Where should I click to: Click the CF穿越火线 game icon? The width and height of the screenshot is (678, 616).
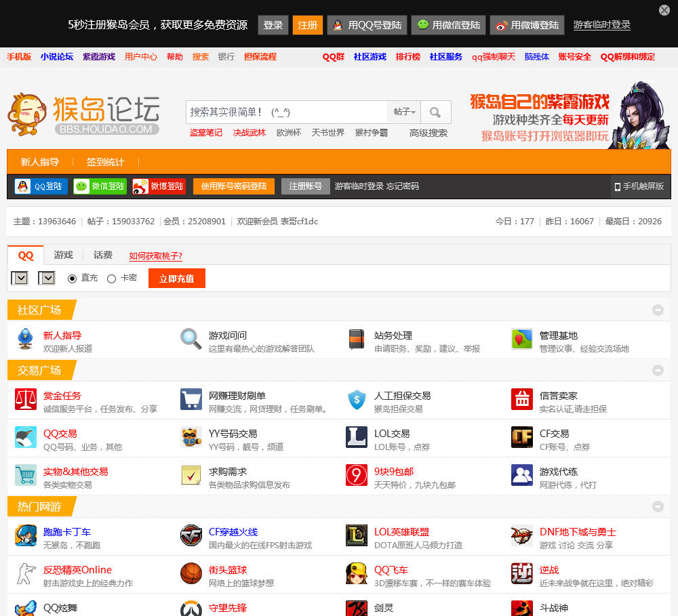pos(191,535)
